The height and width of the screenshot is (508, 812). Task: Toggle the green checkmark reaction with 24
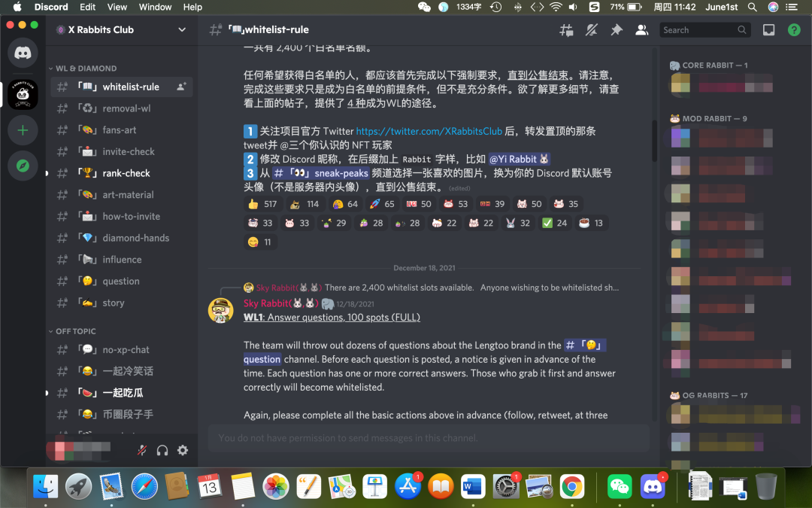555,224
